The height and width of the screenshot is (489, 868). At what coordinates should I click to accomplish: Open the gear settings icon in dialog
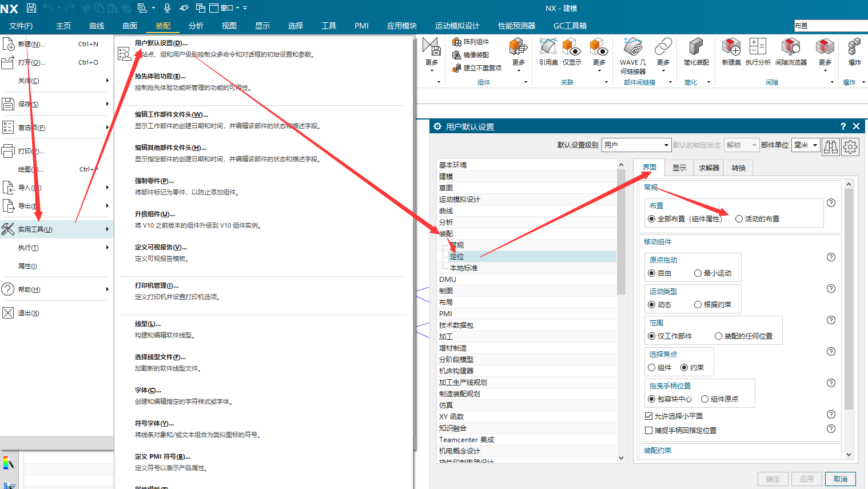850,147
